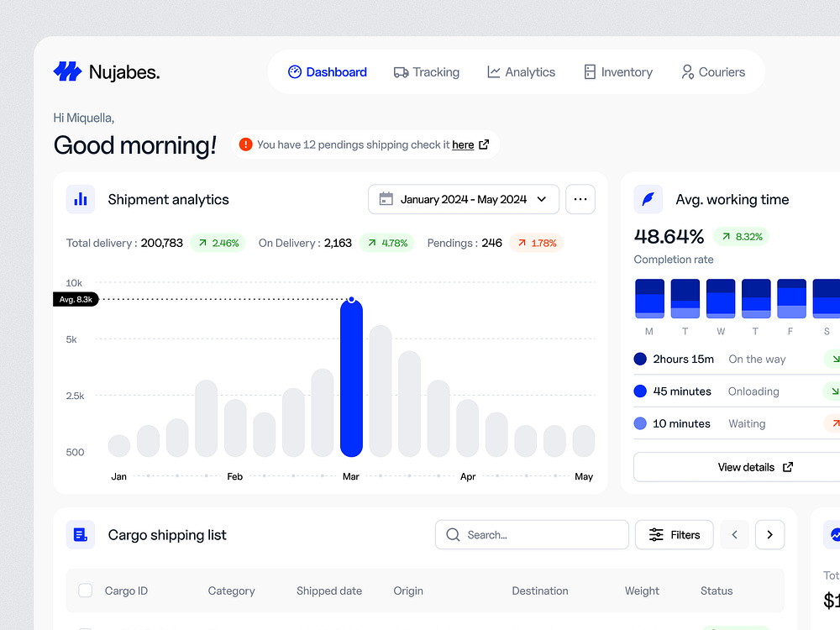Select the Couriers people icon
840x630 pixels.
pos(686,71)
